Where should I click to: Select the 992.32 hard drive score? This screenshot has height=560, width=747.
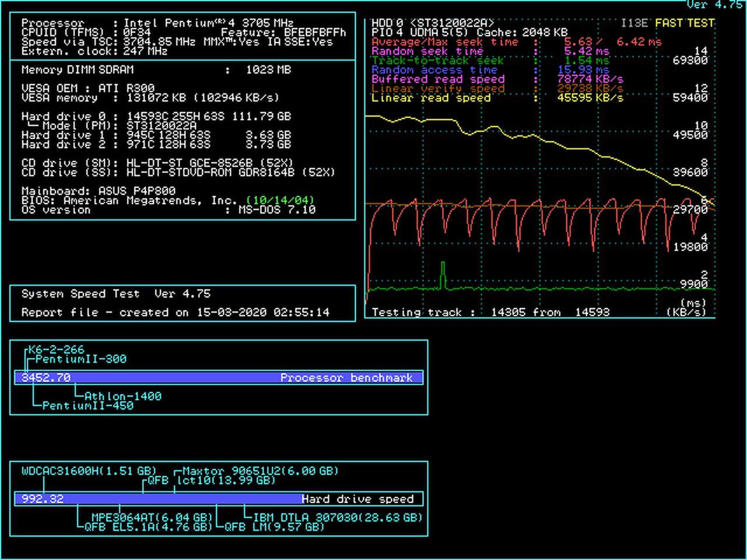(43, 499)
